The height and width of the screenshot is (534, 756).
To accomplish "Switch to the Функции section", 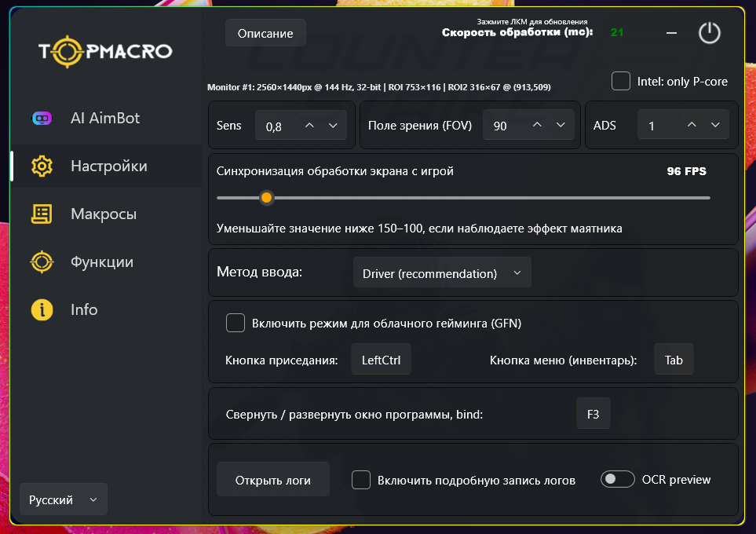I will tap(102, 262).
